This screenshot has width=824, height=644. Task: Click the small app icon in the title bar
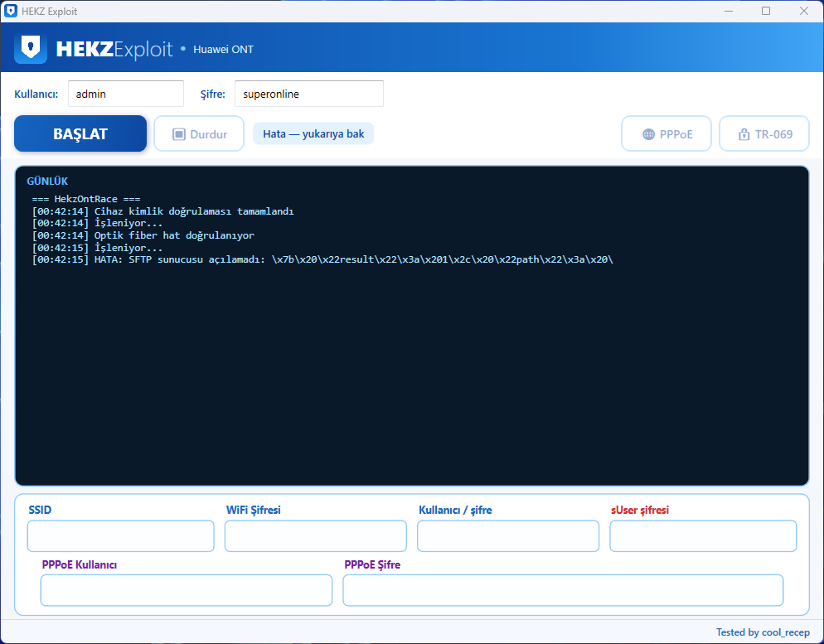10,11
